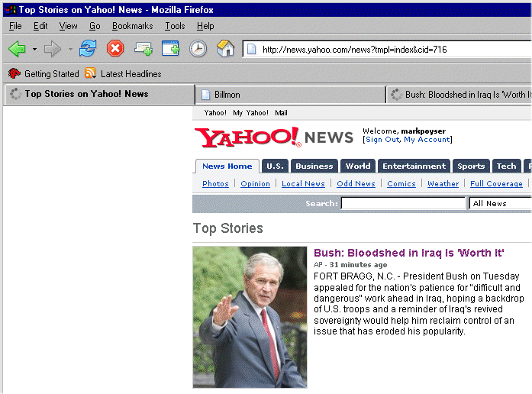The height and width of the screenshot is (394, 532).
Task: Select the Tech news tab
Action: pyautogui.click(x=506, y=166)
